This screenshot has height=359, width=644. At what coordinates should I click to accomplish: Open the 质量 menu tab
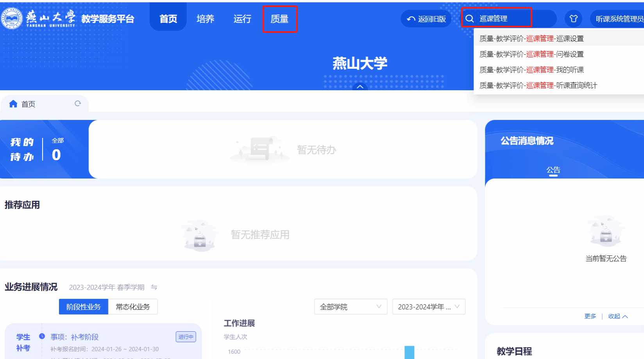pos(279,19)
